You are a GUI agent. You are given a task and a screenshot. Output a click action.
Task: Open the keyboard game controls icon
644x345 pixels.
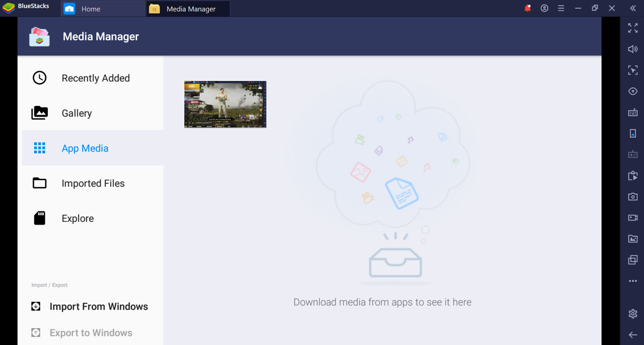pos(633,112)
